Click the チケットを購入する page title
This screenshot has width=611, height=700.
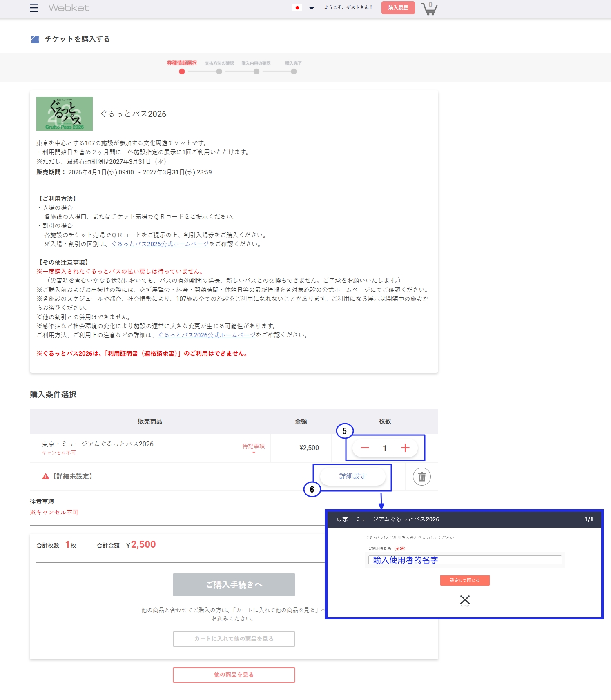point(77,39)
